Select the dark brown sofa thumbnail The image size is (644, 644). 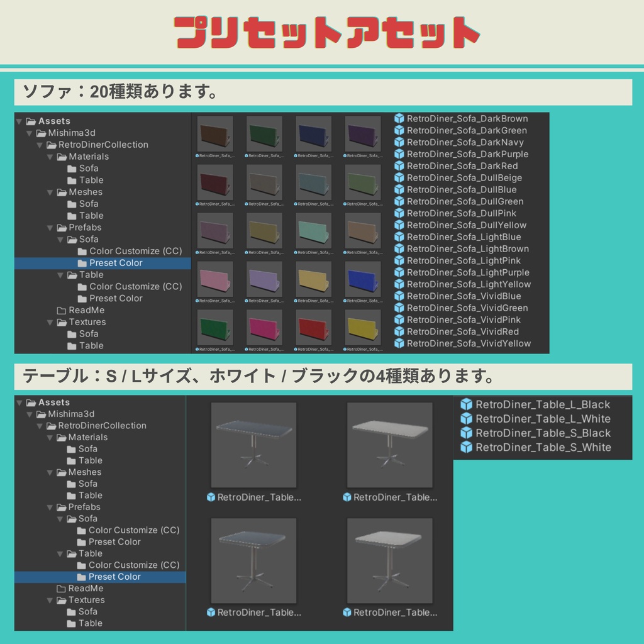(x=215, y=134)
